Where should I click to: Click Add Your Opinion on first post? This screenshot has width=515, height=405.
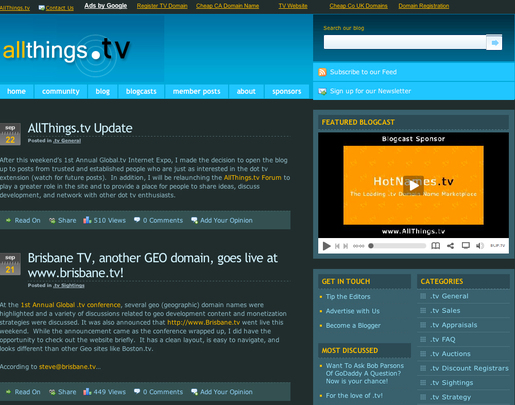pyautogui.click(x=226, y=220)
